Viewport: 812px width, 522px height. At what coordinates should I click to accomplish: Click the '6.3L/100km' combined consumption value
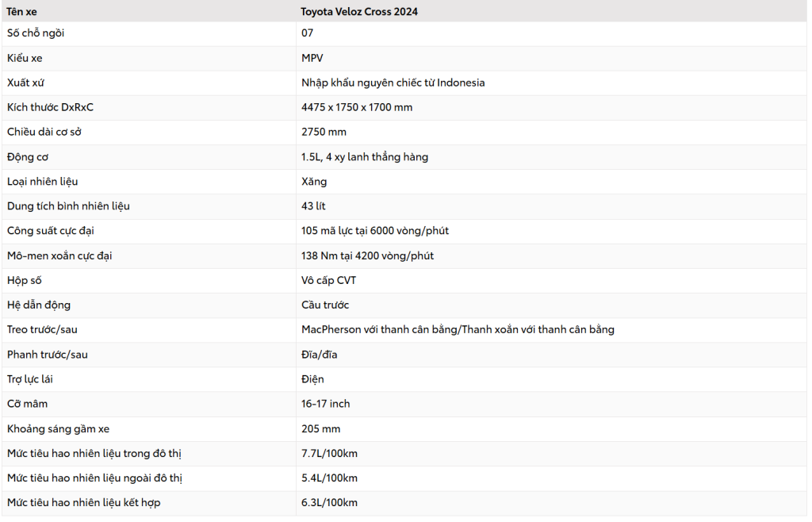(x=330, y=503)
